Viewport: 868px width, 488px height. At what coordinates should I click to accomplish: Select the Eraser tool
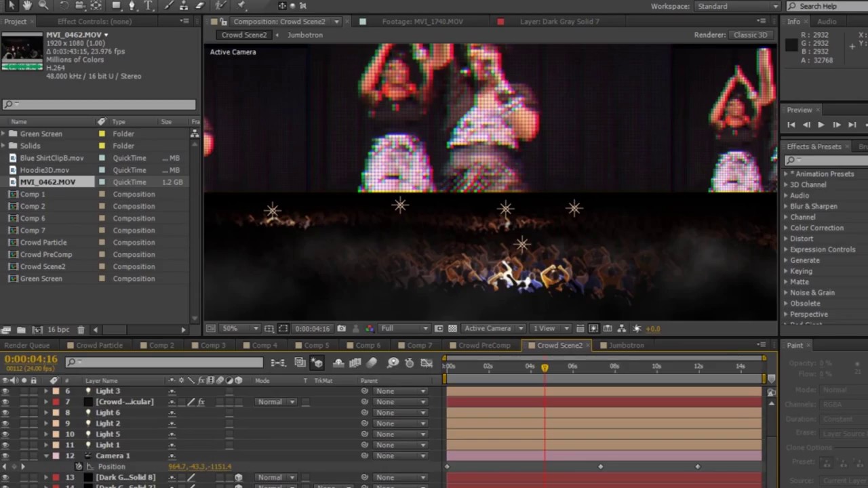click(x=200, y=5)
